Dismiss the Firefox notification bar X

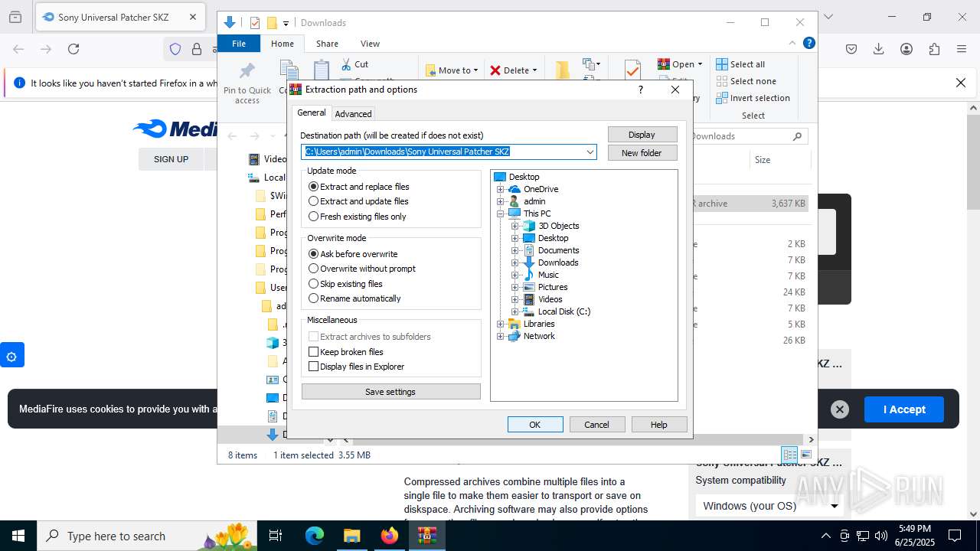pyautogui.click(x=961, y=83)
